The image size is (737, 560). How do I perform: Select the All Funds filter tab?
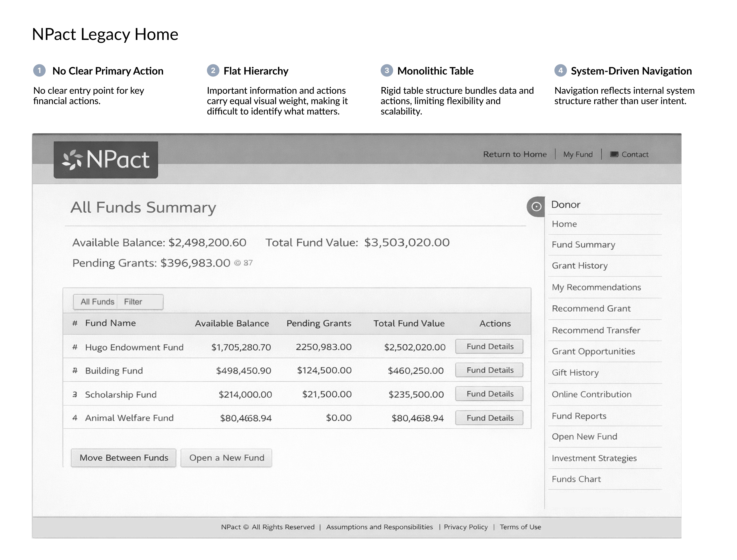tap(97, 302)
